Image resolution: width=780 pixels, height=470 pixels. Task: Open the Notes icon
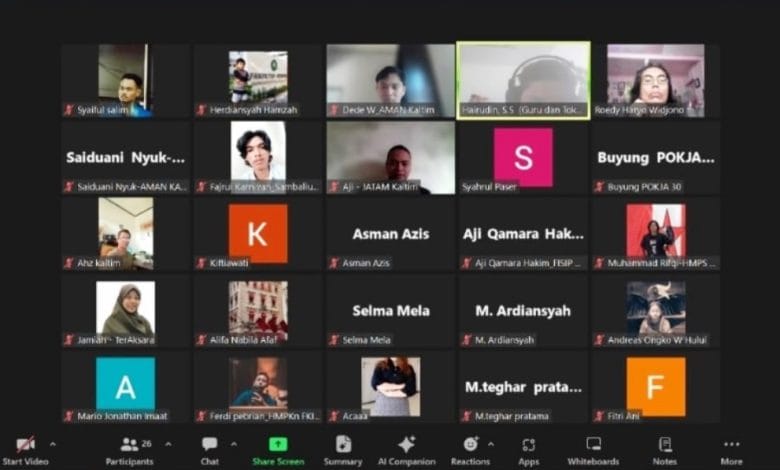coord(665,444)
